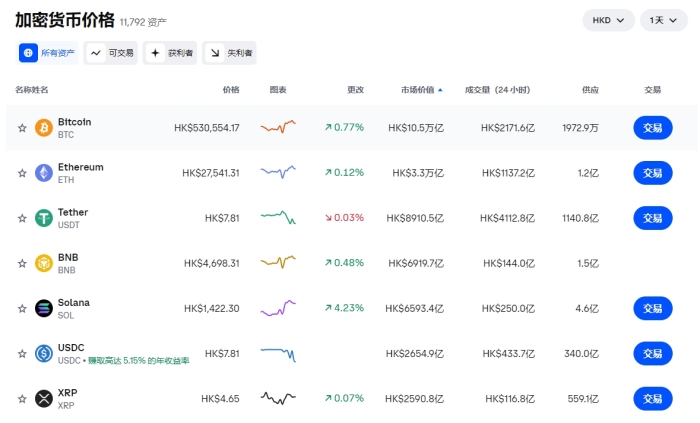Click the Solana coin logo icon
Screen dimensions: 700x423
[x=43, y=308]
